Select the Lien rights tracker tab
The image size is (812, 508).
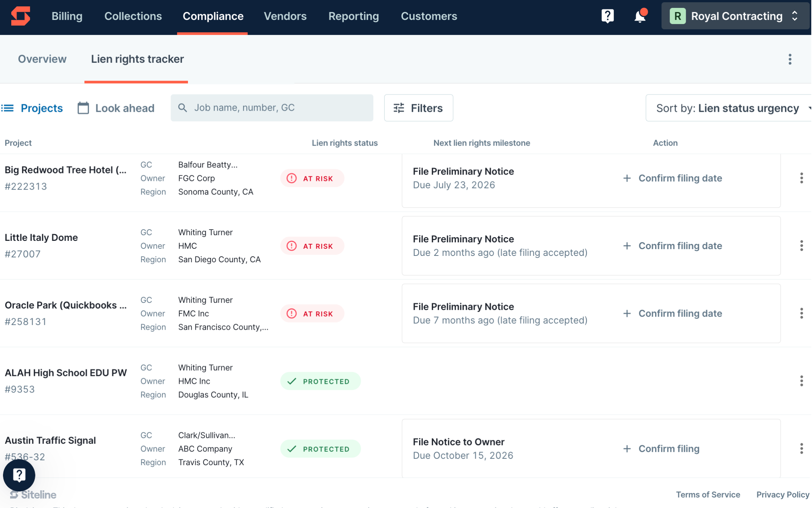click(137, 59)
